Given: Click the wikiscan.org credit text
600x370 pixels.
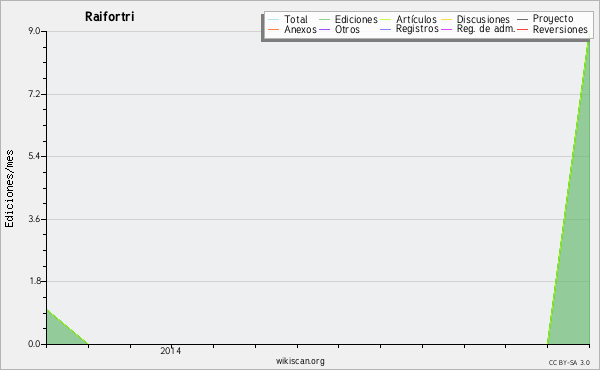Looking at the screenshot, I should pos(300,361).
